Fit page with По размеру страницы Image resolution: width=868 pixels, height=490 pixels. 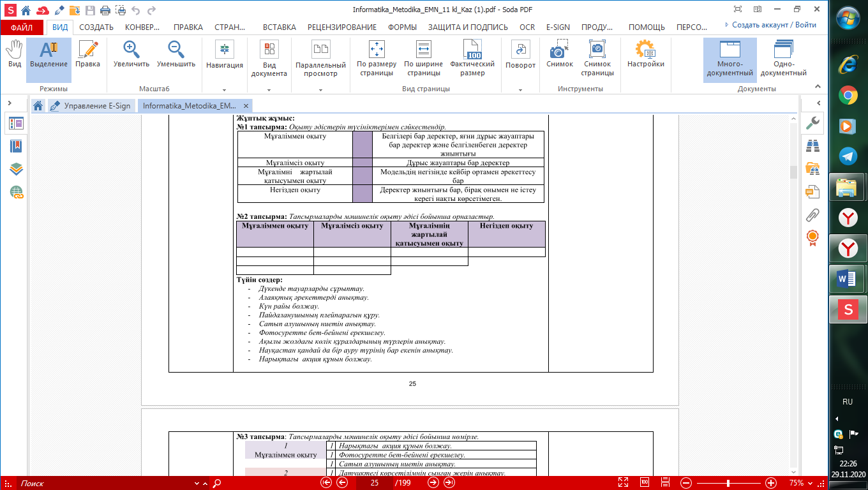click(x=376, y=59)
